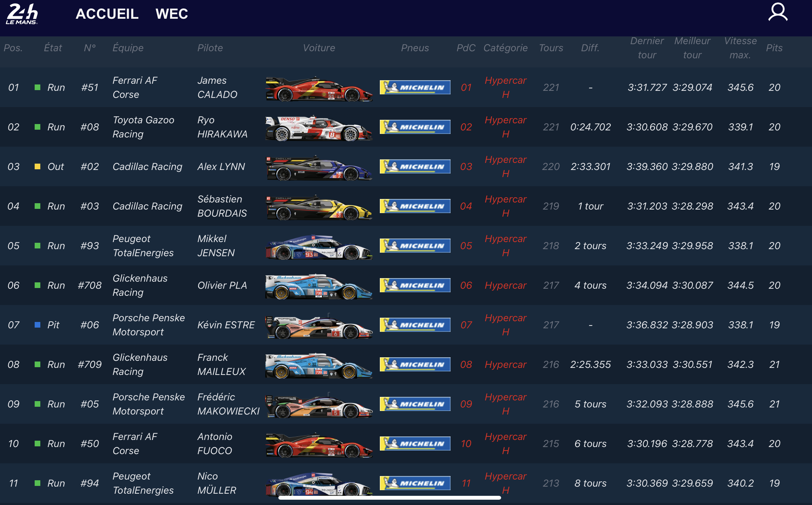Click the green status square for car #709
The width and height of the screenshot is (812, 505).
pos(37,364)
